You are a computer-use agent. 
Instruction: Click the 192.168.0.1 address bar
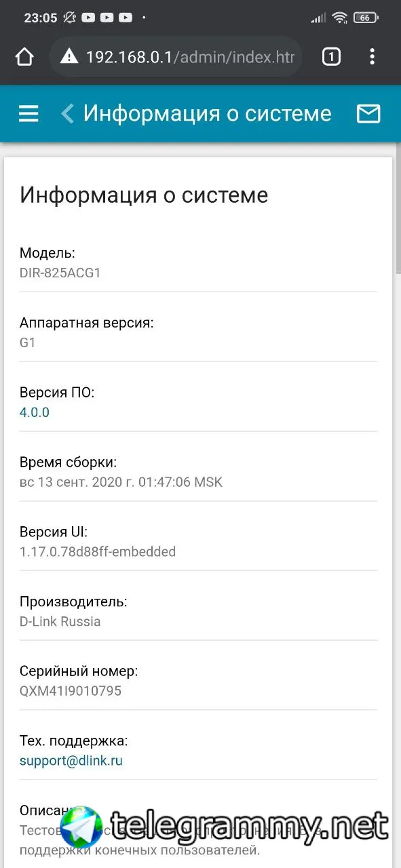(x=176, y=57)
